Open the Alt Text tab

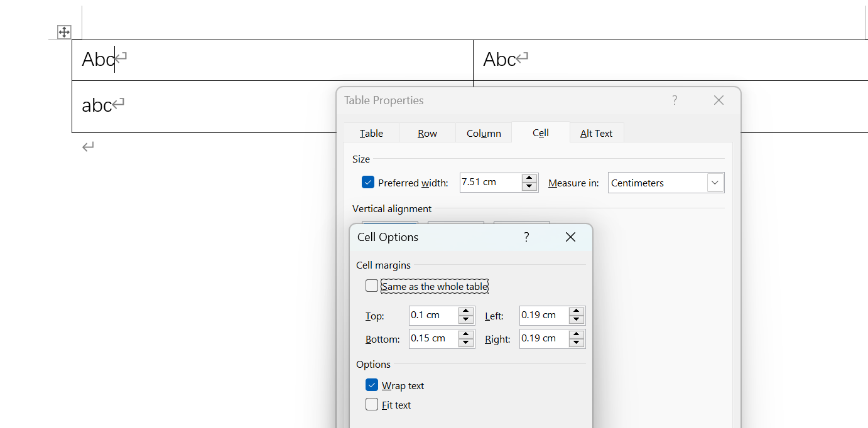pos(596,133)
